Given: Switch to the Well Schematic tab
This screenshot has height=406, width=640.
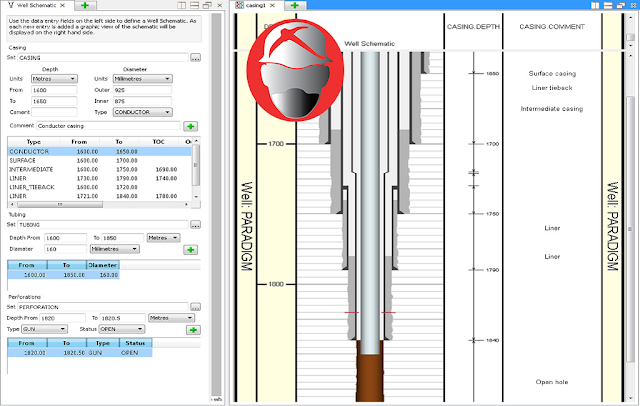Looking at the screenshot, I should [37, 5].
